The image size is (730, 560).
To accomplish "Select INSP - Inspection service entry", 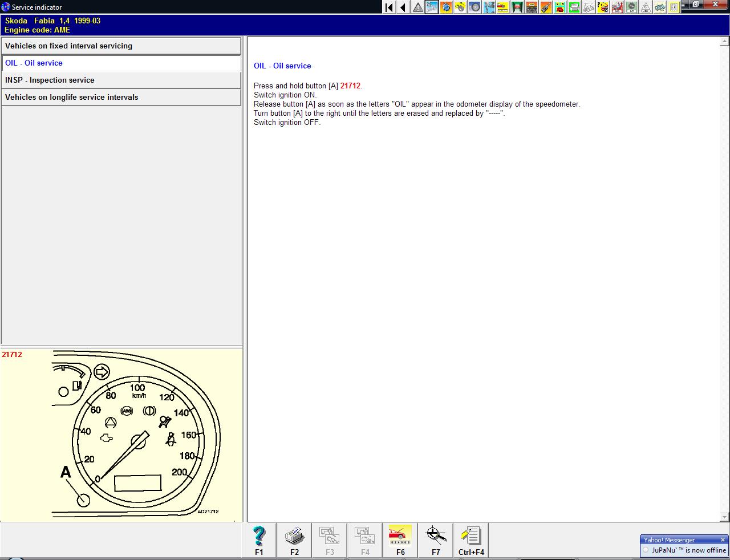I will click(121, 80).
